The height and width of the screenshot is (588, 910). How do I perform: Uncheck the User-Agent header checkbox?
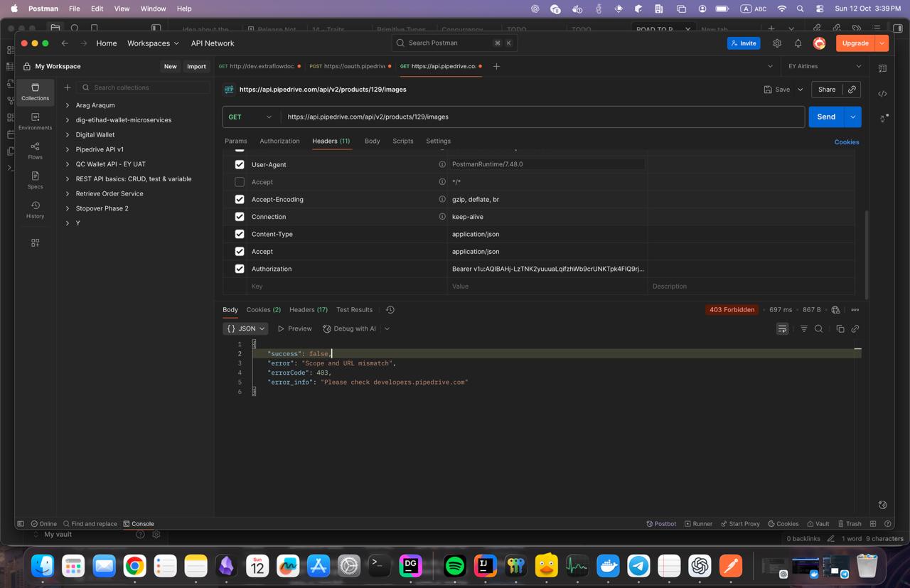click(x=240, y=164)
